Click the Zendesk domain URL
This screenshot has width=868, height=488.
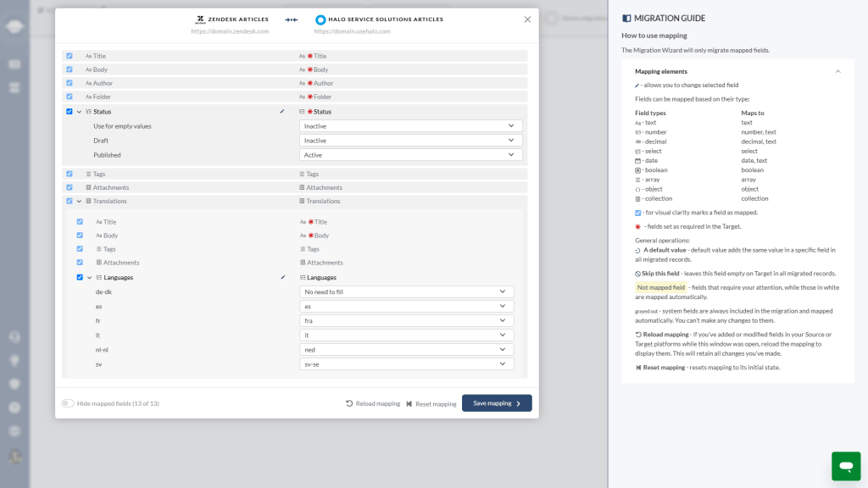(x=230, y=31)
